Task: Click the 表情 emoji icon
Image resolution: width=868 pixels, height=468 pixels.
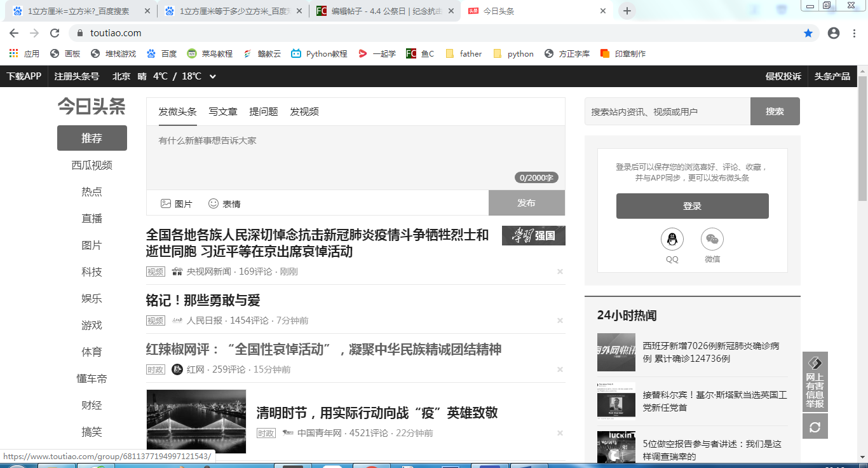Action: tap(214, 203)
